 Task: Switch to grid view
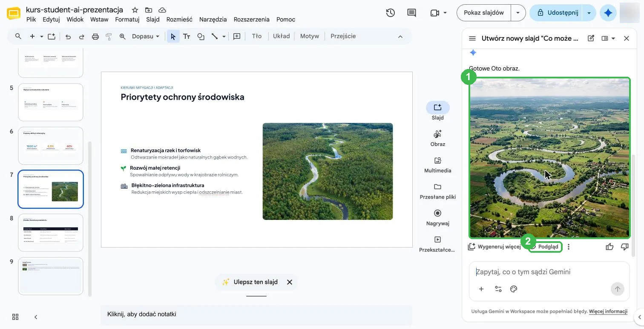[15, 317]
